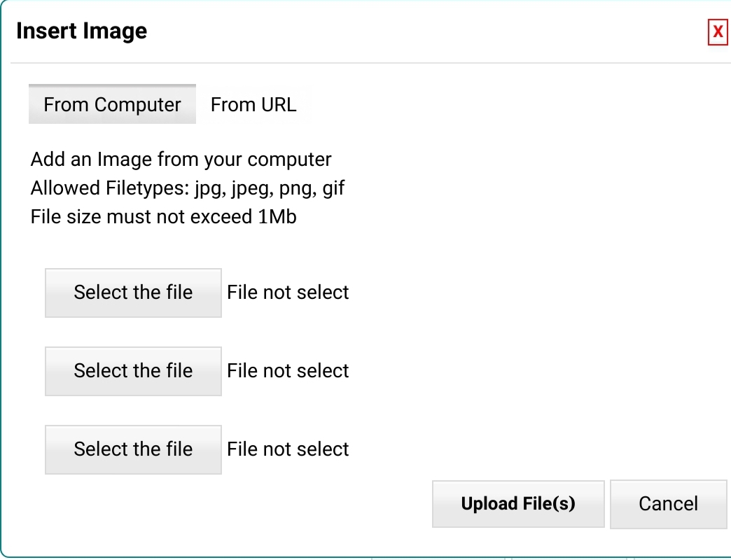
Task: Close the Insert Image dialog with red X
Action: (x=718, y=32)
